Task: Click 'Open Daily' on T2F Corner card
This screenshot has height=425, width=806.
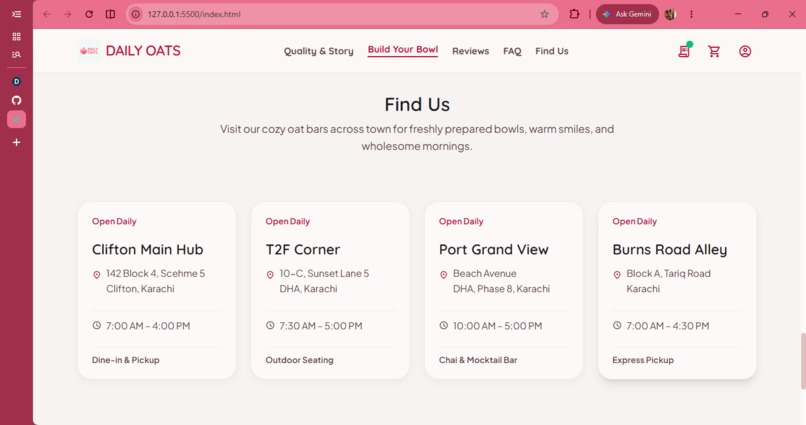Action: click(x=287, y=221)
